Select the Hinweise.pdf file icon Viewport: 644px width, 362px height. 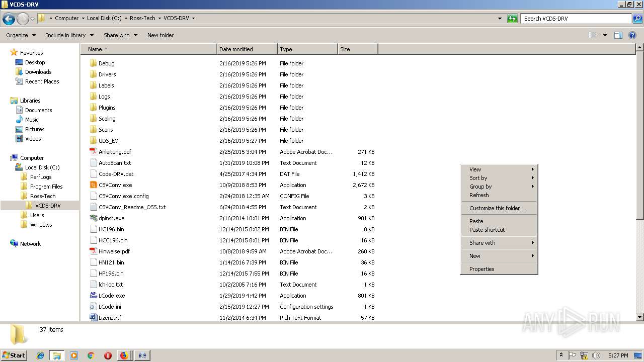click(93, 251)
